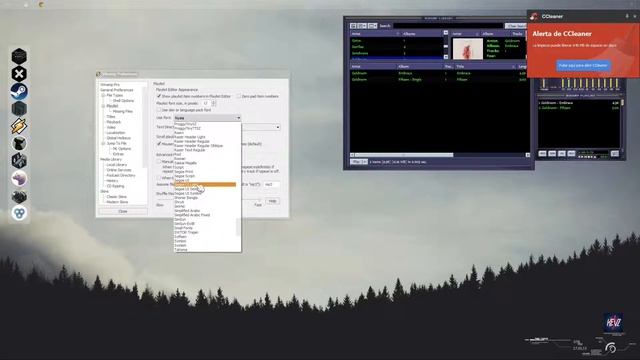Open Classic Skins preferences page
Screen dimensions: 640x360
(117, 197)
